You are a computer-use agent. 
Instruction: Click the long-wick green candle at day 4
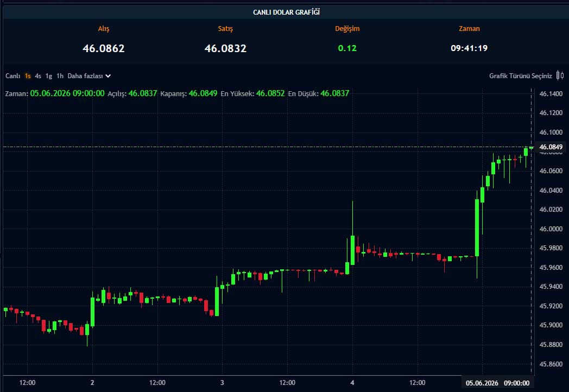point(352,250)
